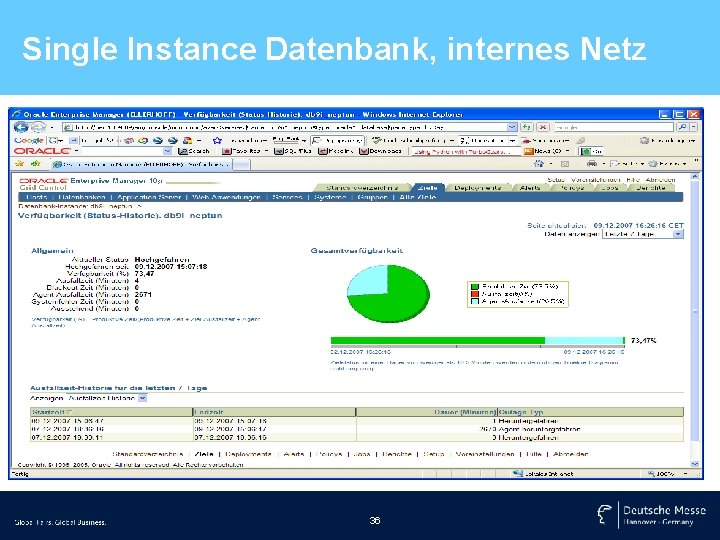Sort table by the Startzeit column header
Image resolution: width=720 pixels, height=540 pixels.
click(49, 412)
